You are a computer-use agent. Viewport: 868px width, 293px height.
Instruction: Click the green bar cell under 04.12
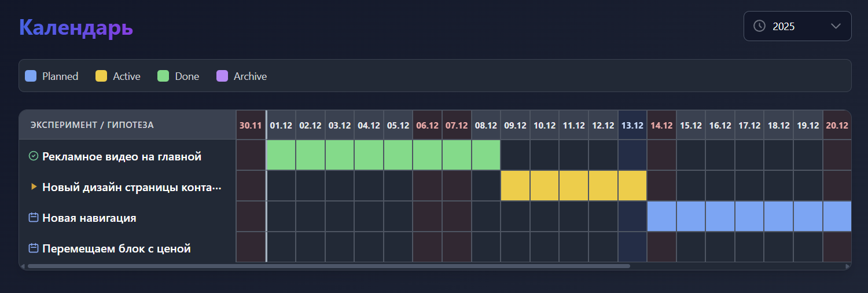[369, 155]
